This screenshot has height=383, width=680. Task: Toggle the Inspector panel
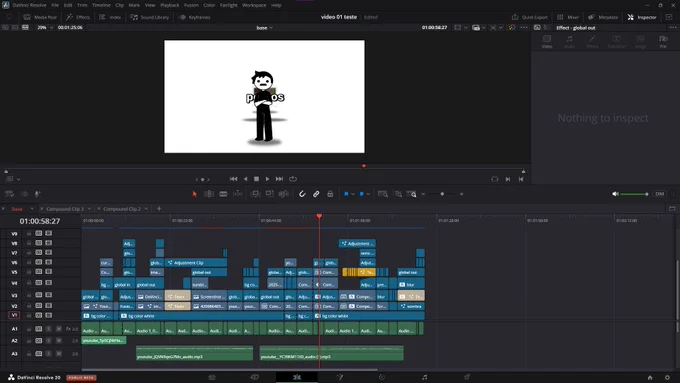click(x=642, y=17)
